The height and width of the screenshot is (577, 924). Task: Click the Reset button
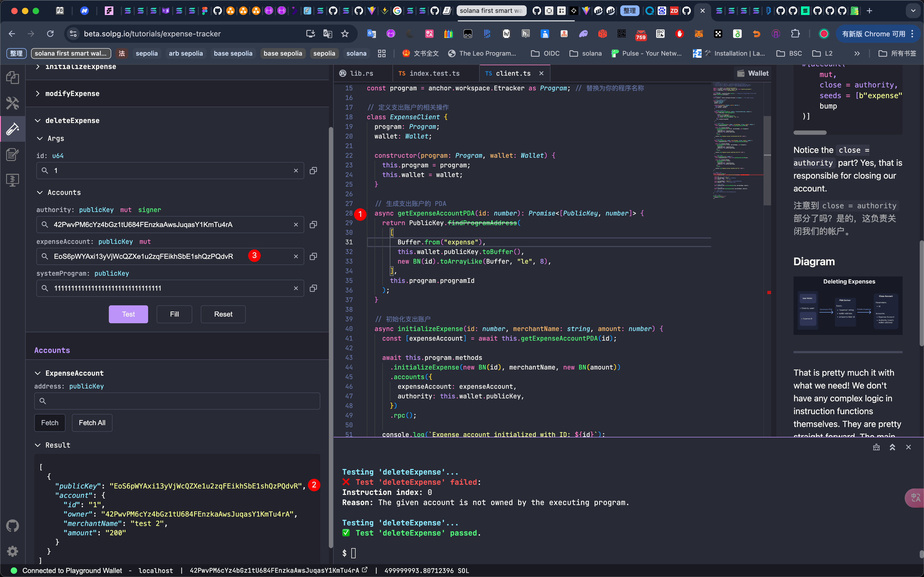coord(223,314)
